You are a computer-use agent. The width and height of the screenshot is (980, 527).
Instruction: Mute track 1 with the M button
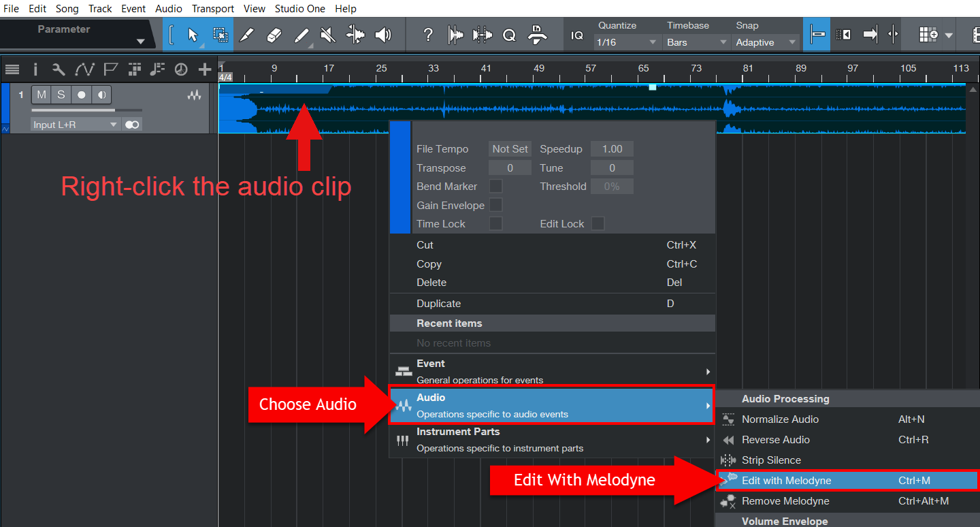click(41, 94)
